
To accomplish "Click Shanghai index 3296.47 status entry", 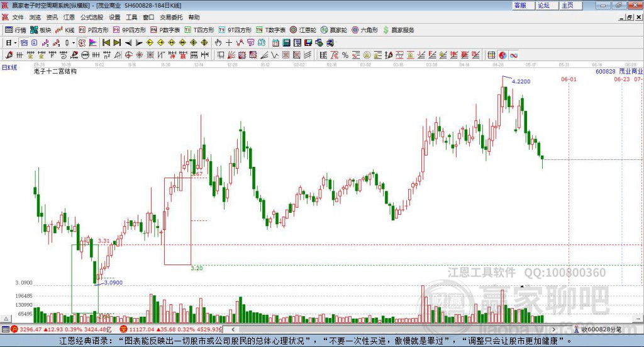I will [61, 329].
